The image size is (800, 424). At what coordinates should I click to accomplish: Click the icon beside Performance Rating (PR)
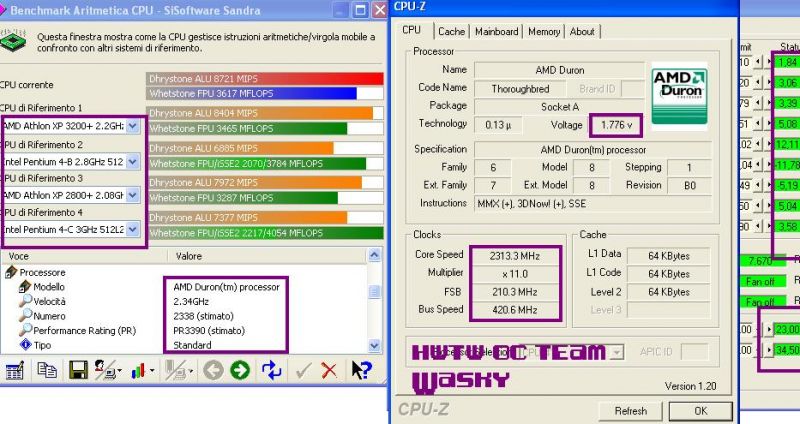pyautogui.click(x=25, y=330)
